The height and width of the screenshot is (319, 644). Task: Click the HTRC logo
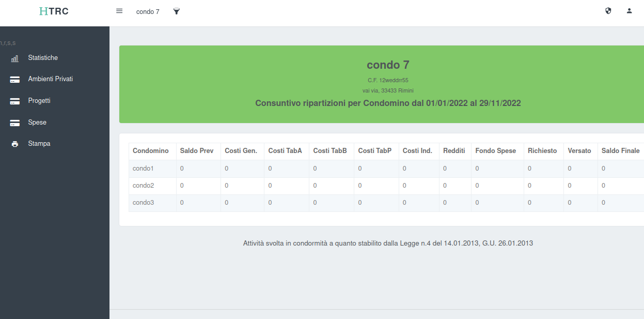[x=54, y=11]
